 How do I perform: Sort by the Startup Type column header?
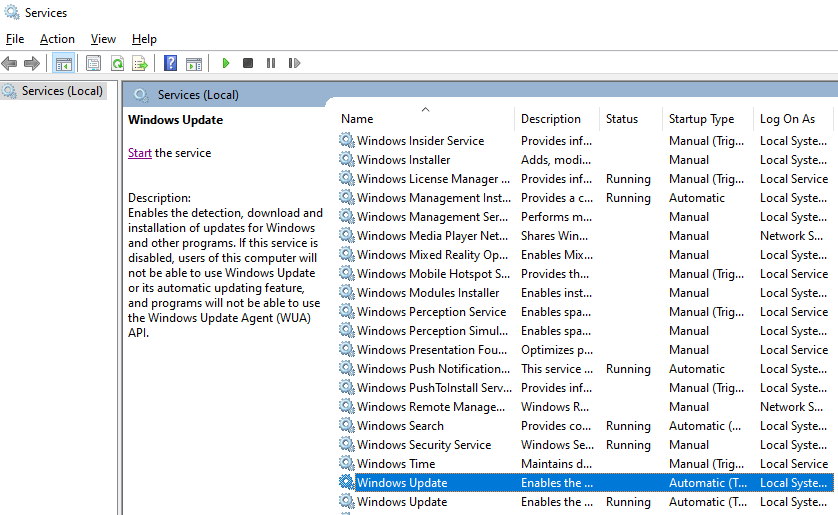(x=701, y=119)
